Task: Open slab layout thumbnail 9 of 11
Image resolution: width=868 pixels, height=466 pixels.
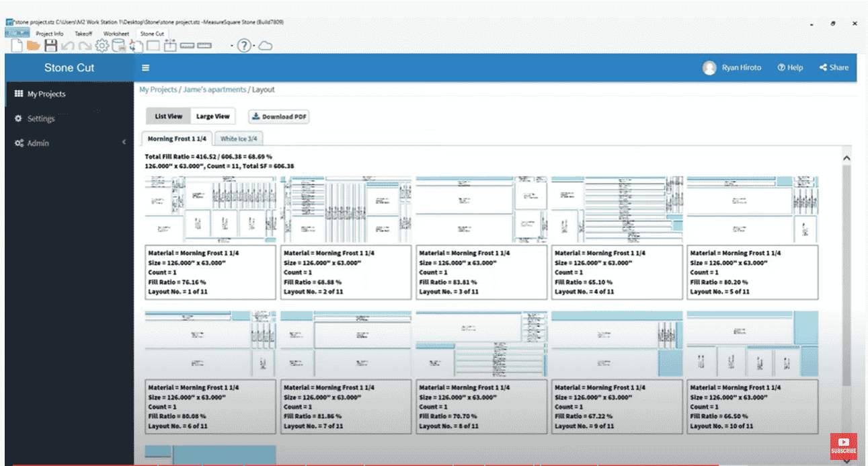Action: pos(617,344)
